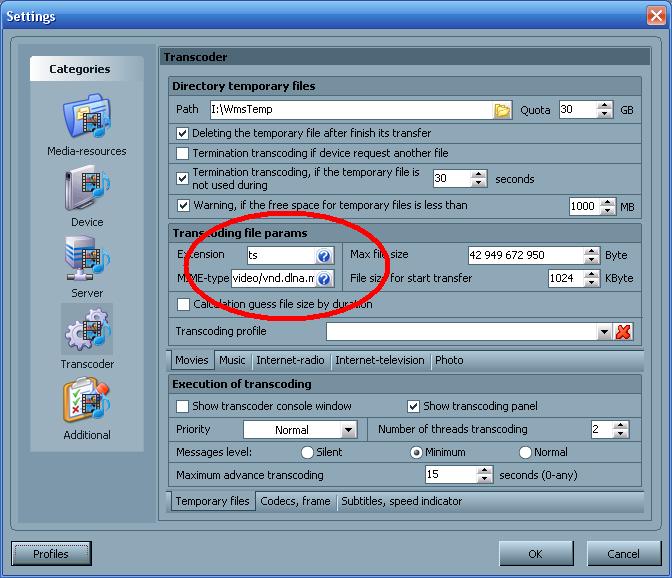Show help for the Extension field
The width and height of the screenshot is (672, 578).
[x=324, y=256]
